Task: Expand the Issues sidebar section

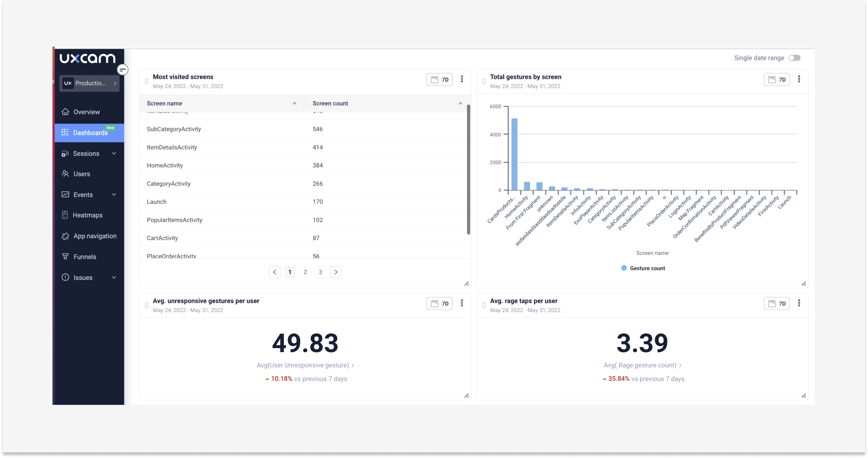Action: (x=114, y=277)
